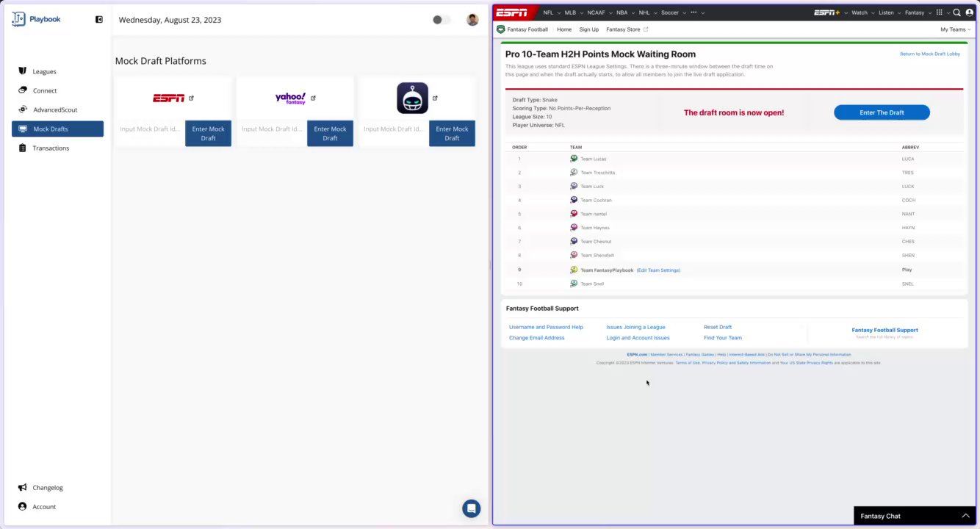Open the ESPN apps grid icon
The width and height of the screenshot is (980, 529).
point(939,12)
